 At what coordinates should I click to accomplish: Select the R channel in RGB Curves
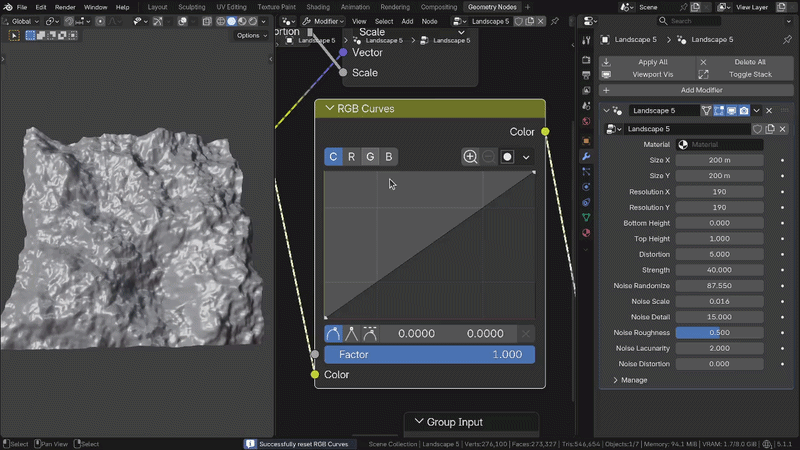tap(352, 157)
